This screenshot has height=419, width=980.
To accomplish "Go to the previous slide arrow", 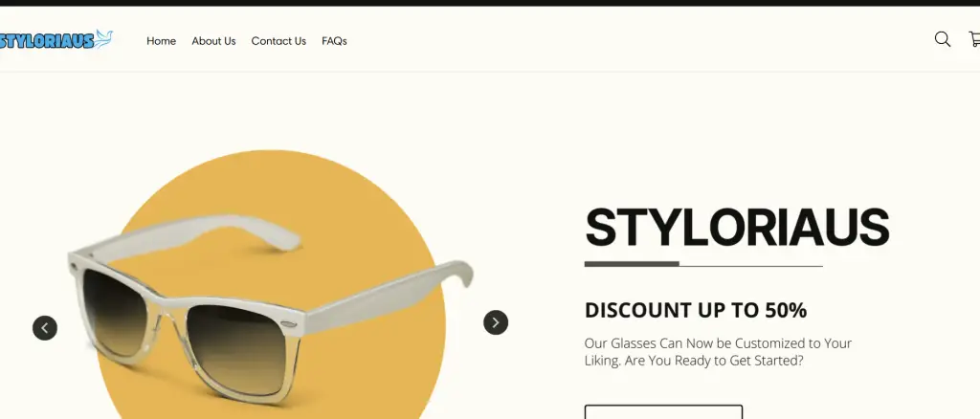I will 45,328.
